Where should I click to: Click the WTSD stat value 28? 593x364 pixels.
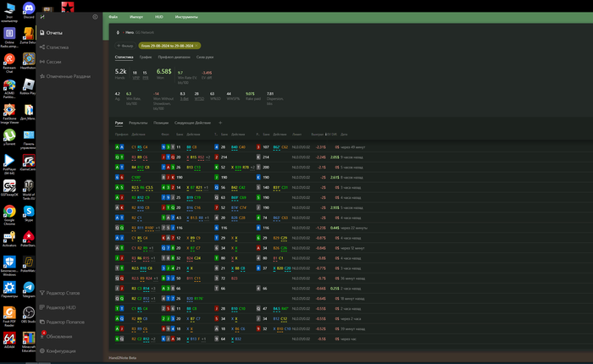tap(198, 96)
